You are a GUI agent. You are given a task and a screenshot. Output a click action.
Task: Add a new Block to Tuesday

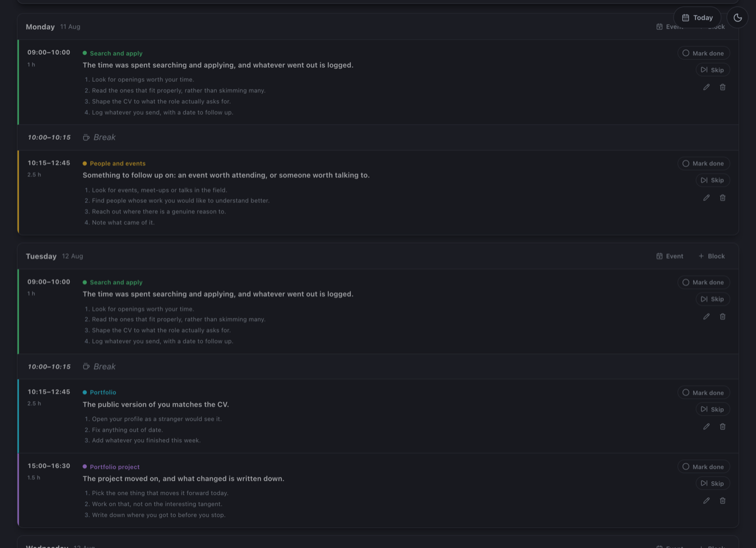712,256
